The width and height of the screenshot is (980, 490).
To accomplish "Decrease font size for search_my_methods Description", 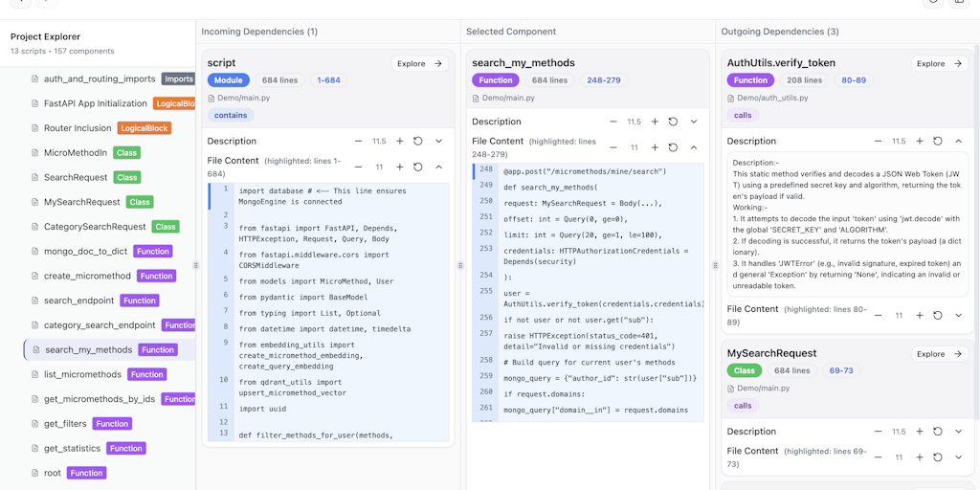I will click(613, 122).
